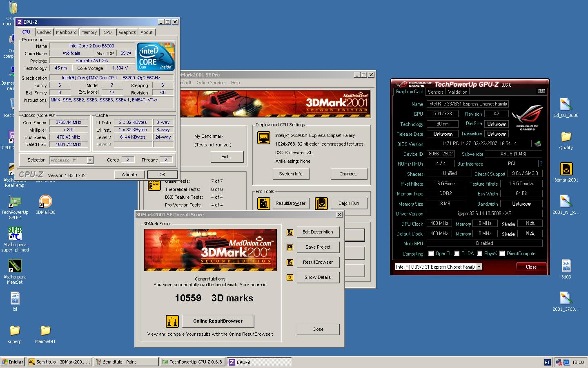Switch to the Mainboard tab
This screenshot has height=368, width=588.
point(66,32)
